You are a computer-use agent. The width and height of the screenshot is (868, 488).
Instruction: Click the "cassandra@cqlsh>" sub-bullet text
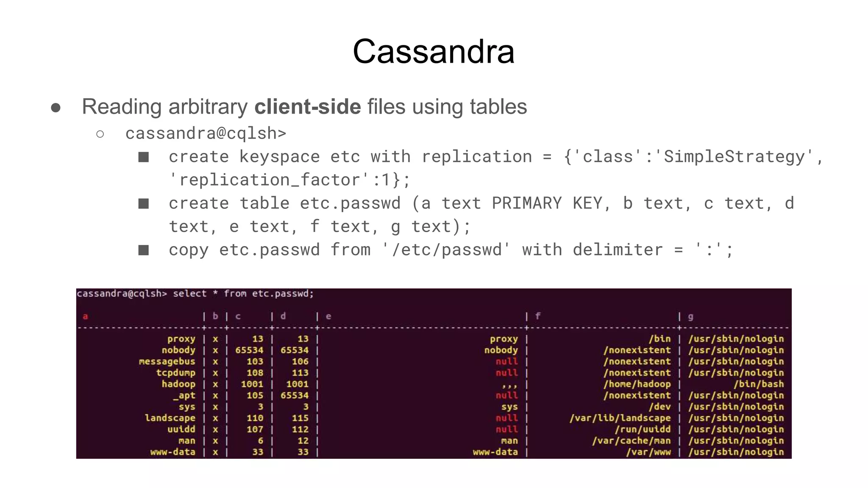[206, 133]
